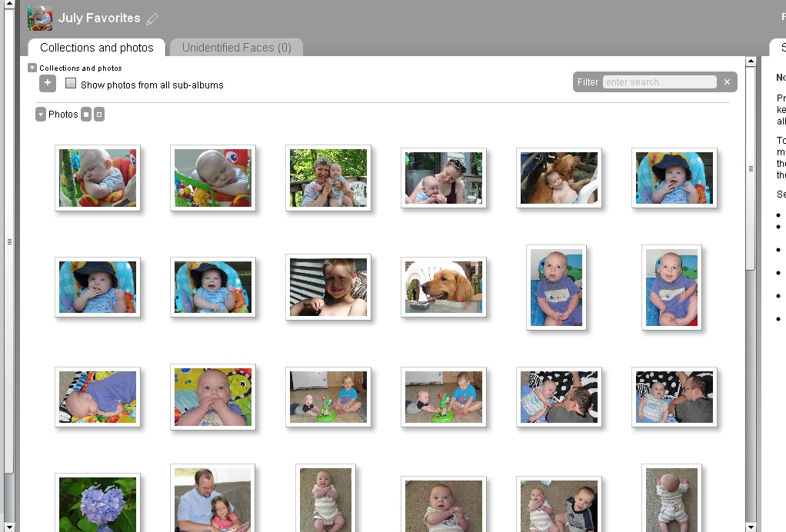
Task: Select sleeping baby on zebra-striped mat photo
Action: 98,397
